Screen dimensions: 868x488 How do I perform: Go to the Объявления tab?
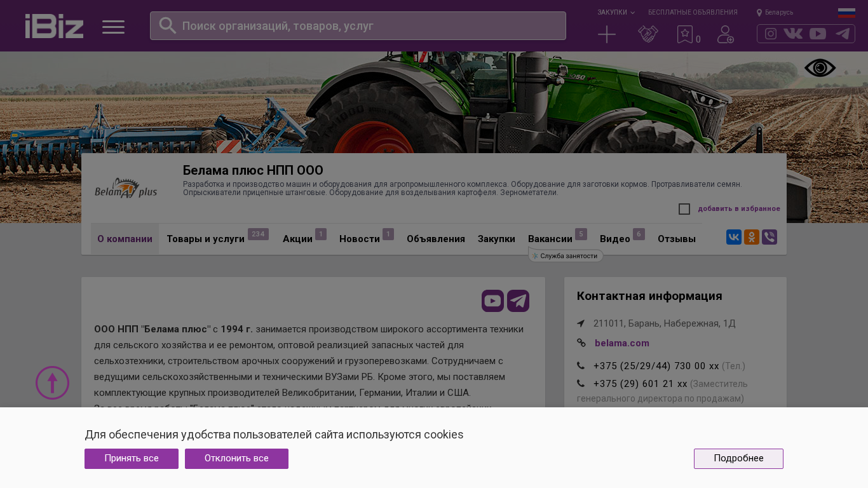[436, 239]
